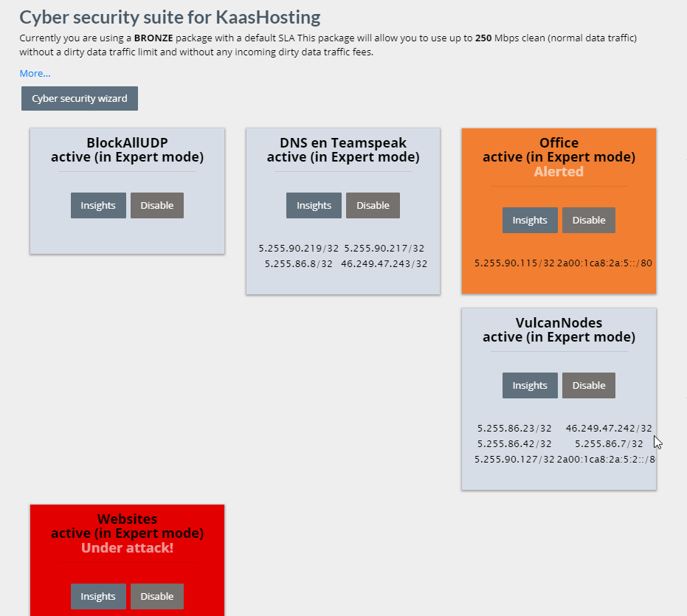Click the Office IP 5.255.90.115/32
The image size is (687, 616).
pos(514,263)
